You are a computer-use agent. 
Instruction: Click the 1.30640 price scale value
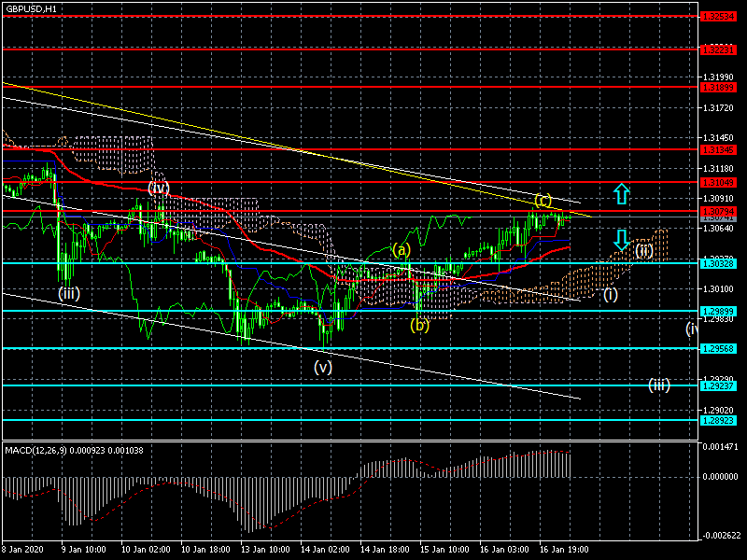click(x=718, y=228)
